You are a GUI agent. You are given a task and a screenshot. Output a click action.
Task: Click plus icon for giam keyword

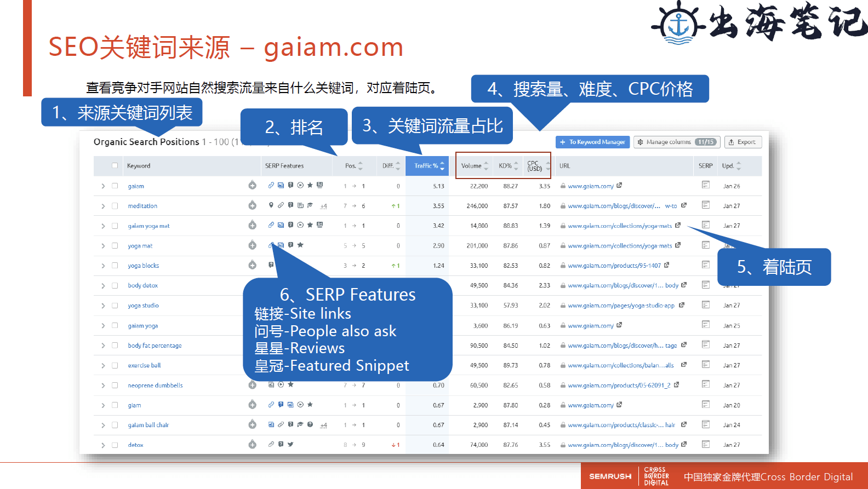pyautogui.click(x=252, y=405)
